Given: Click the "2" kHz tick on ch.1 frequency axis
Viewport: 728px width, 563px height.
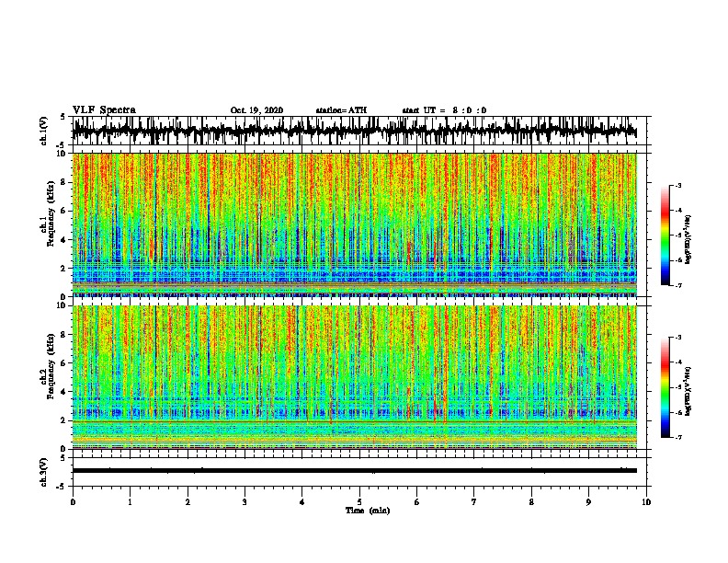Looking at the screenshot, I should pos(64,268).
